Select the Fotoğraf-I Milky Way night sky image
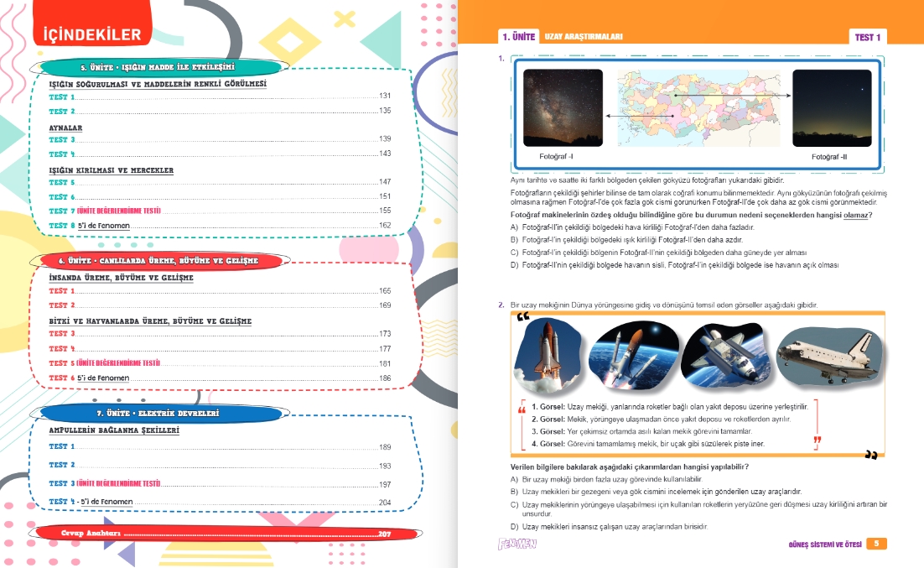924x568 pixels. 563,108
